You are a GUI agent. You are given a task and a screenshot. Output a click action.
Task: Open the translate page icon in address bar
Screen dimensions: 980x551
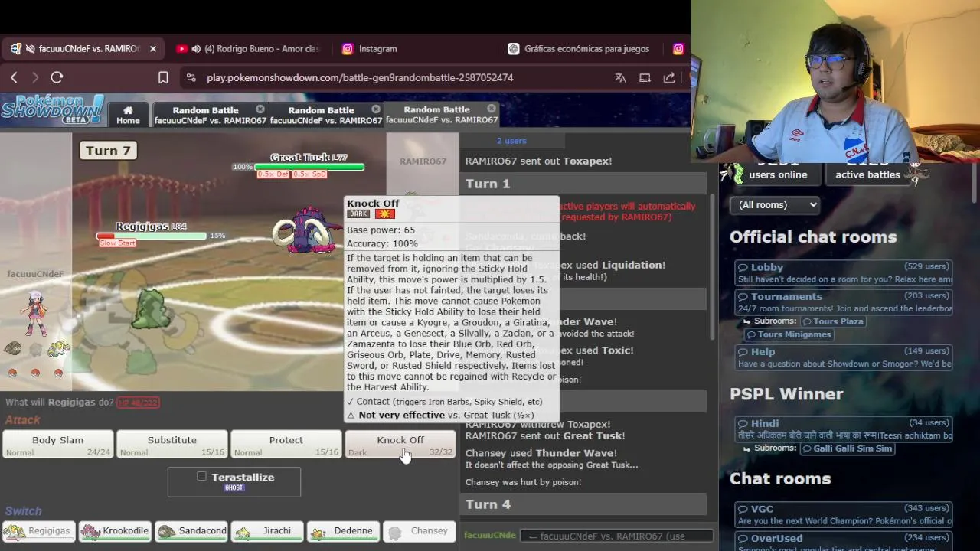[620, 77]
